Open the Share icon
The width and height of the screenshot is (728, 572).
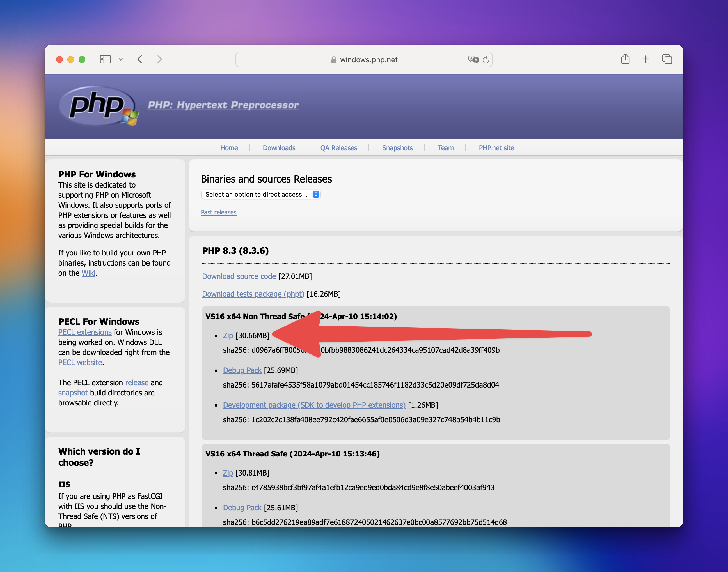[x=625, y=59]
